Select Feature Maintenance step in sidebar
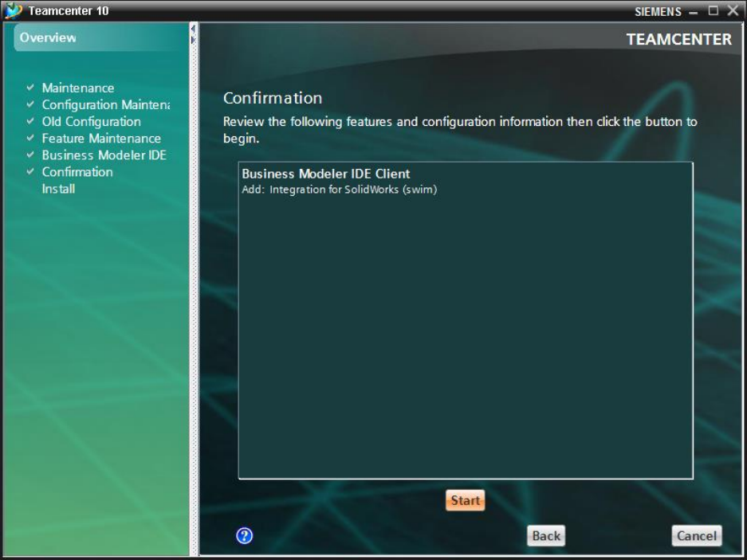Screen dimensions: 747x560 (101, 138)
